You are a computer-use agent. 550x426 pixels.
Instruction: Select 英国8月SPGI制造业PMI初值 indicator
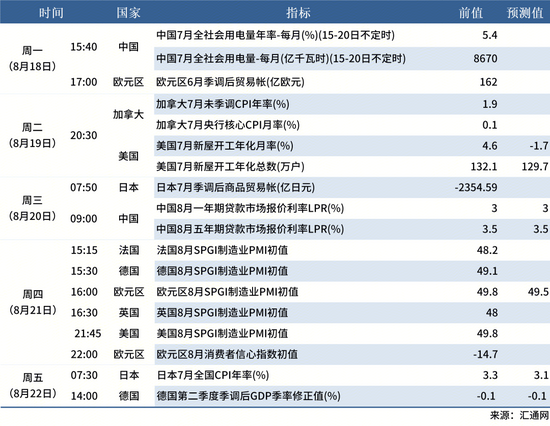(222, 313)
